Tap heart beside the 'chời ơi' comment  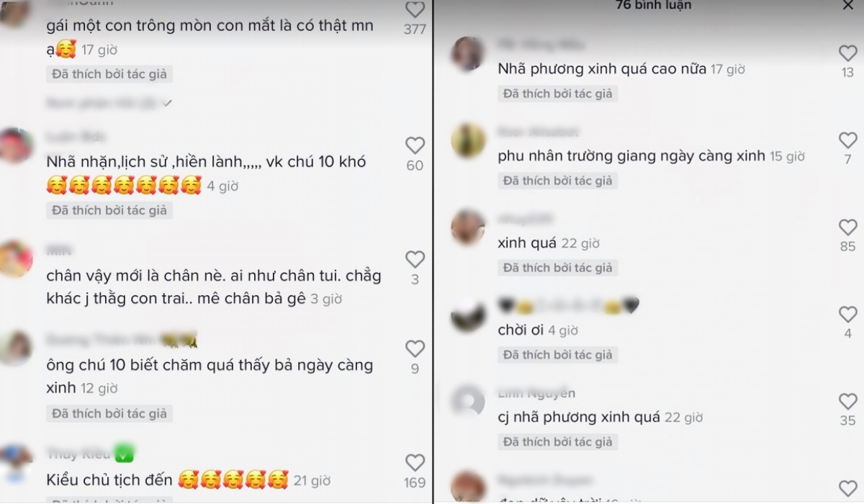pyautogui.click(x=848, y=314)
